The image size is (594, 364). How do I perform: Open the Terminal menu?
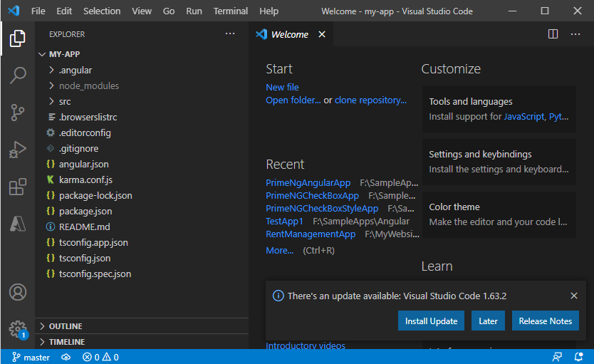(x=230, y=11)
